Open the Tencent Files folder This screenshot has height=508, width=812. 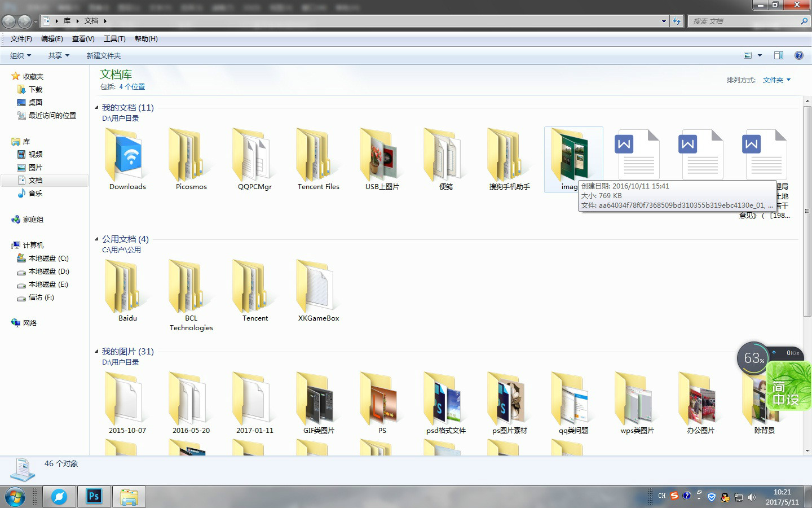[x=319, y=156]
